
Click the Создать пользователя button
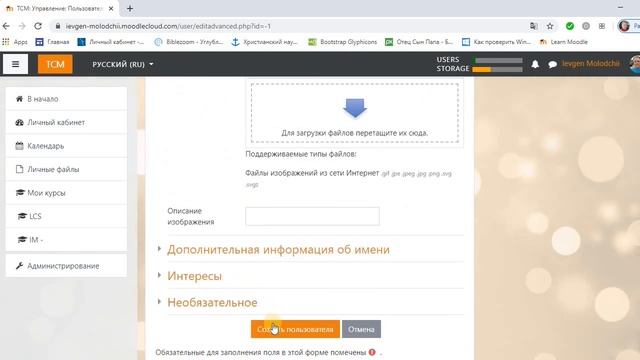coord(295,329)
